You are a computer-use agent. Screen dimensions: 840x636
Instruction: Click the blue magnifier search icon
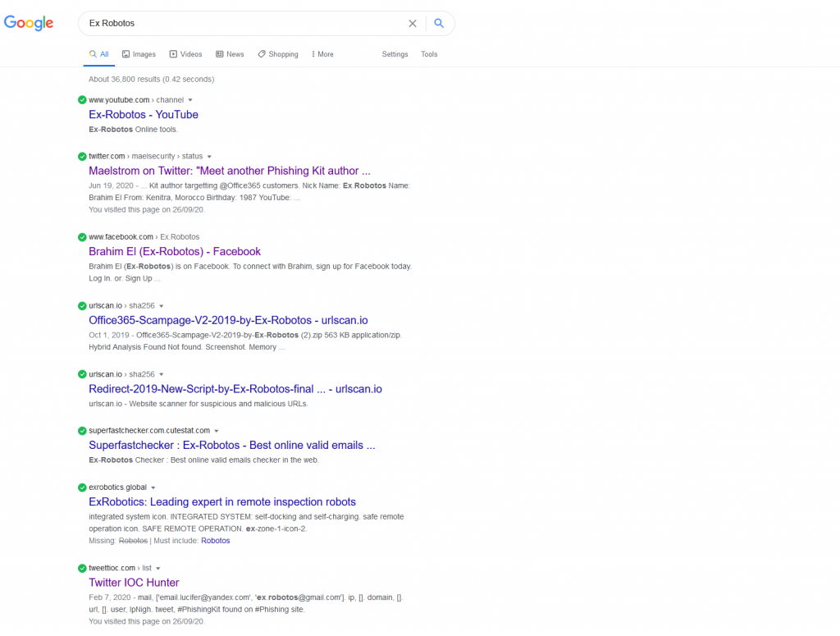click(x=439, y=24)
